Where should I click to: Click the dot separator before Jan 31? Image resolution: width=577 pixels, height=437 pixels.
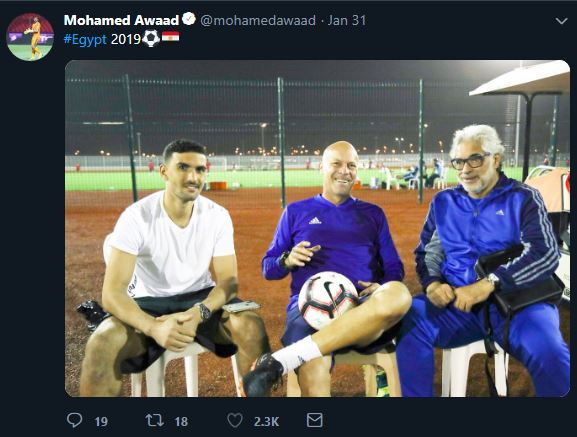click(322, 21)
